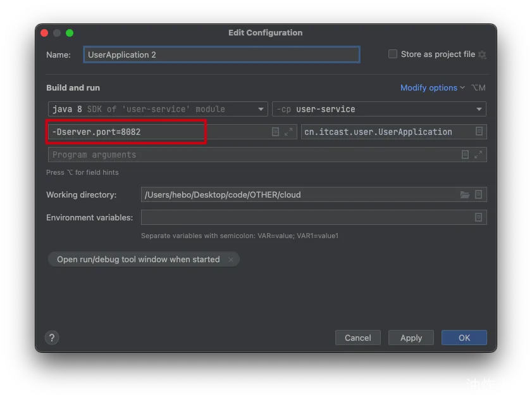The image size is (532, 399).
Task: Expand the VM options field
Action: [x=288, y=132]
